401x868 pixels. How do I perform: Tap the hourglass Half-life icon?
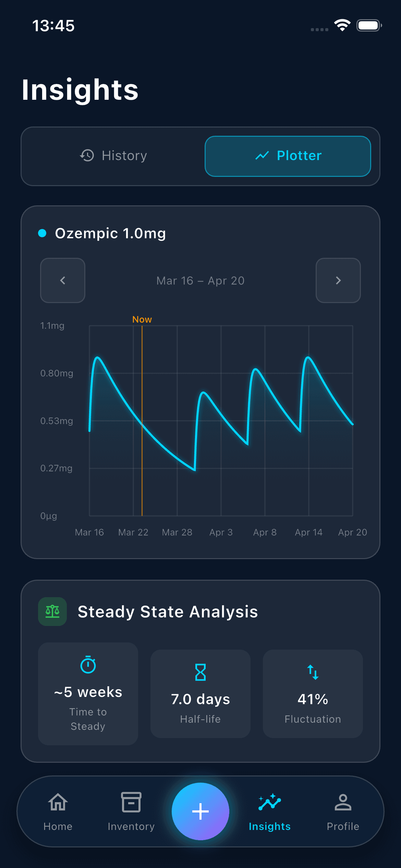[200, 672]
